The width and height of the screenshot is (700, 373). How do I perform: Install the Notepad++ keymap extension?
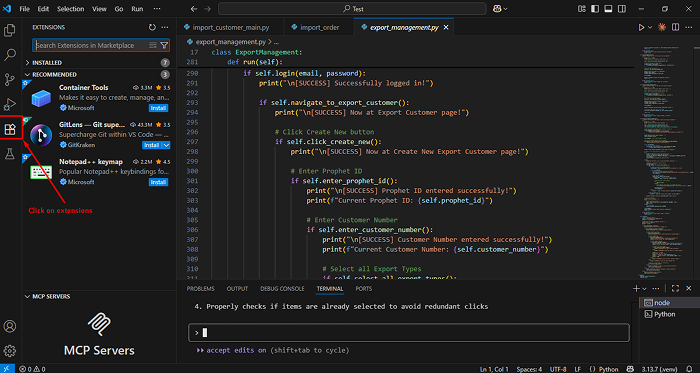coord(158,182)
